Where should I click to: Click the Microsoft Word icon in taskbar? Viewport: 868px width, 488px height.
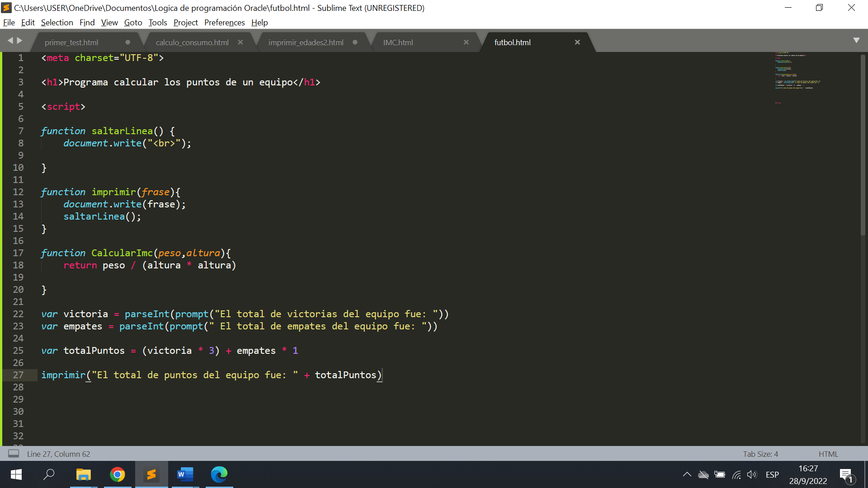[x=185, y=474]
